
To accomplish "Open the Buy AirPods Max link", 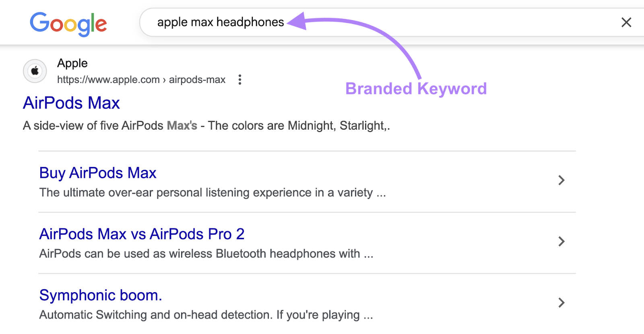I will click(97, 173).
